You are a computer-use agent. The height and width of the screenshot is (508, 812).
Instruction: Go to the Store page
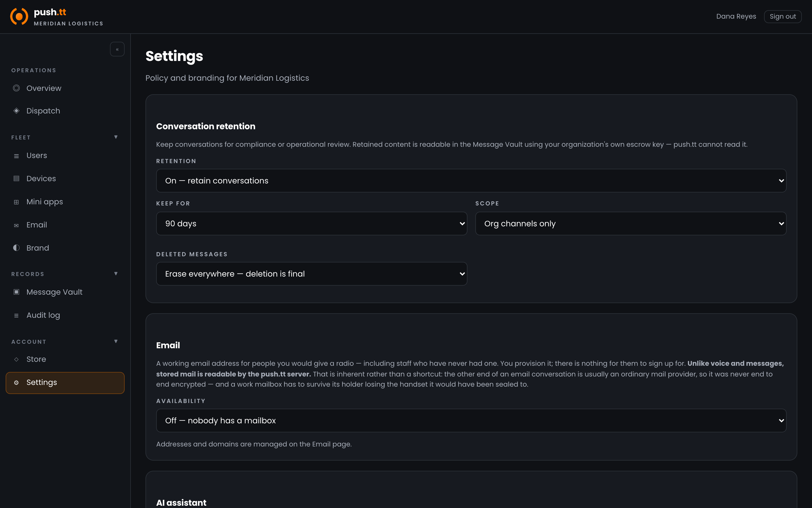65,359
